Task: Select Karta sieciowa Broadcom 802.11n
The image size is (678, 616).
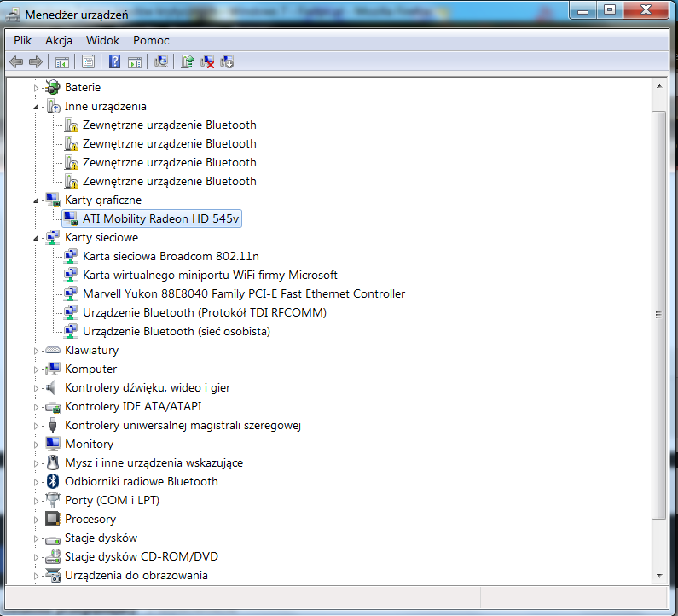Action: (171, 256)
